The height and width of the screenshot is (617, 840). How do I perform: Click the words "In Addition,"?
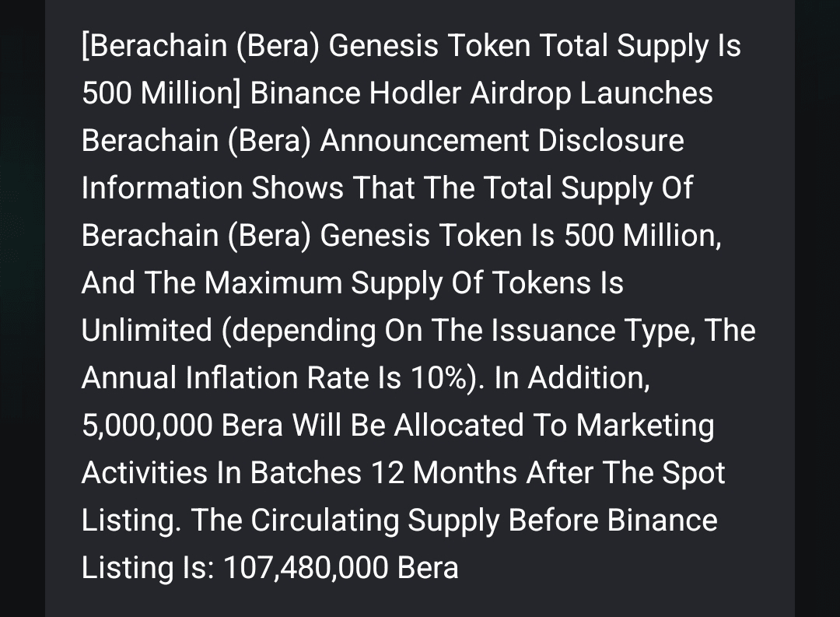point(572,378)
